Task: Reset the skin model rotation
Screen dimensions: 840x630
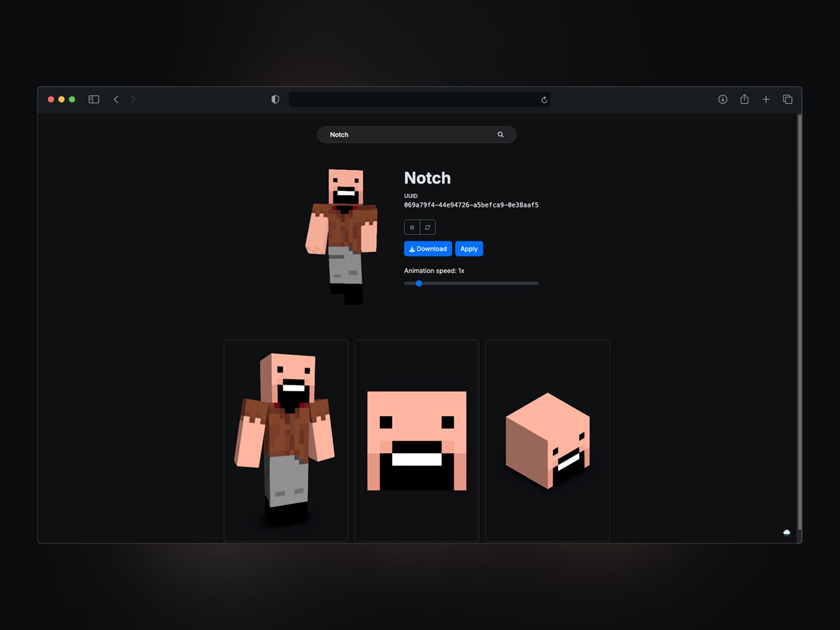Action: (x=427, y=227)
